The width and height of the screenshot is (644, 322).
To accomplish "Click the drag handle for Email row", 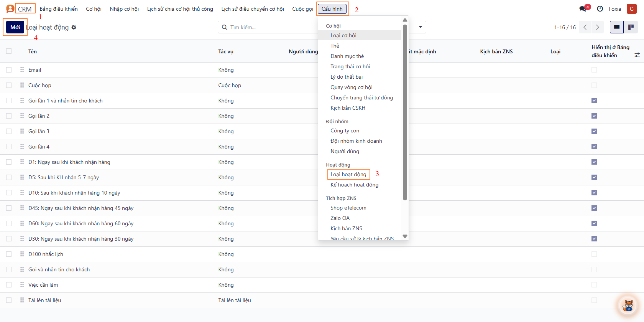I will (x=22, y=70).
